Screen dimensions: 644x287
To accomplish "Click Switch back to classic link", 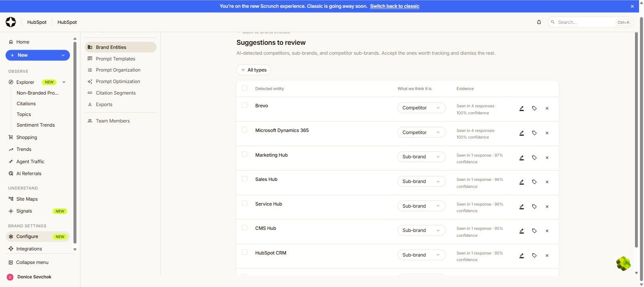I will (x=394, y=6).
